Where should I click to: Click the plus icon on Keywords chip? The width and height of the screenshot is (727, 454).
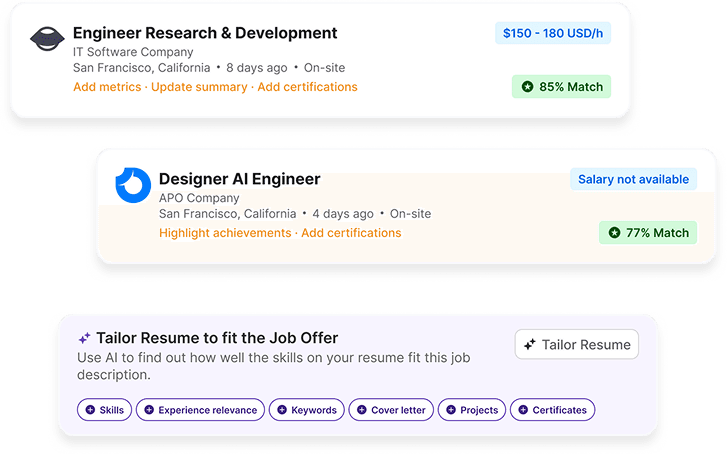tap(282, 410)
